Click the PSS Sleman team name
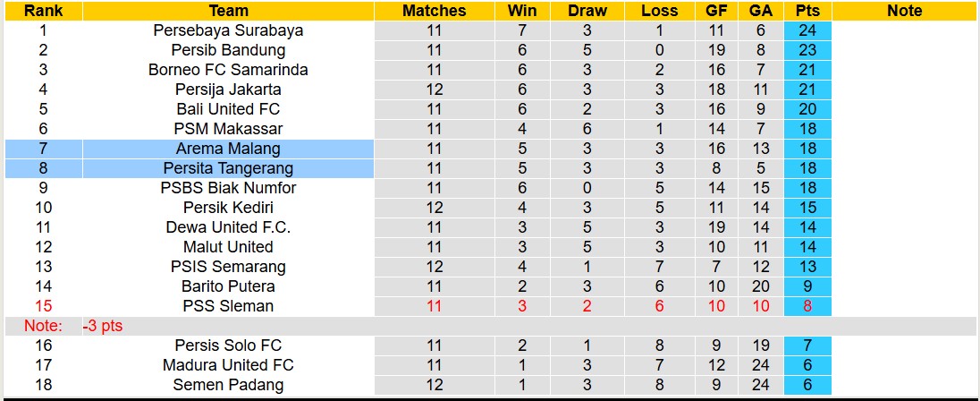This screenshot has width=980, height=401. pyautogui.click(x=228, y=306)
